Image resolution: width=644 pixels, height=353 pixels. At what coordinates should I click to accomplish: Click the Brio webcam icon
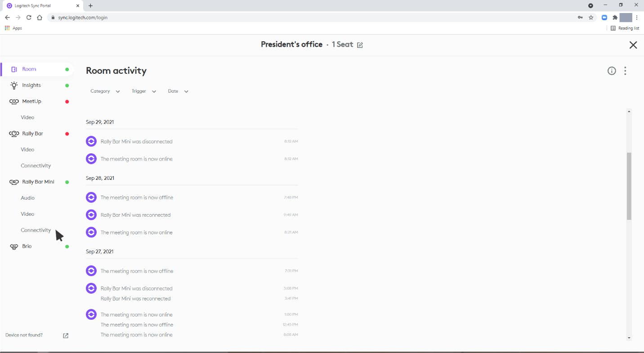[14, 246]
